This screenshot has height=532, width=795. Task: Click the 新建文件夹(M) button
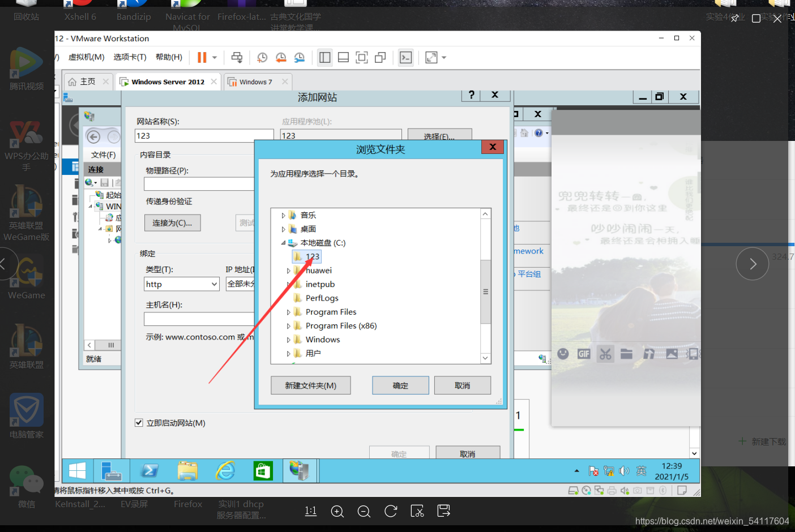coord(310,385)
